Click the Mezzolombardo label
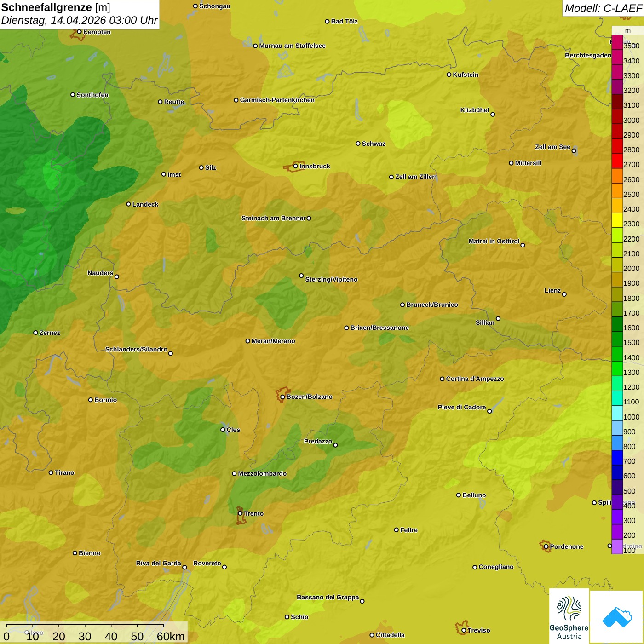Viewport: 644px width, 644px height. coord(262,473)
